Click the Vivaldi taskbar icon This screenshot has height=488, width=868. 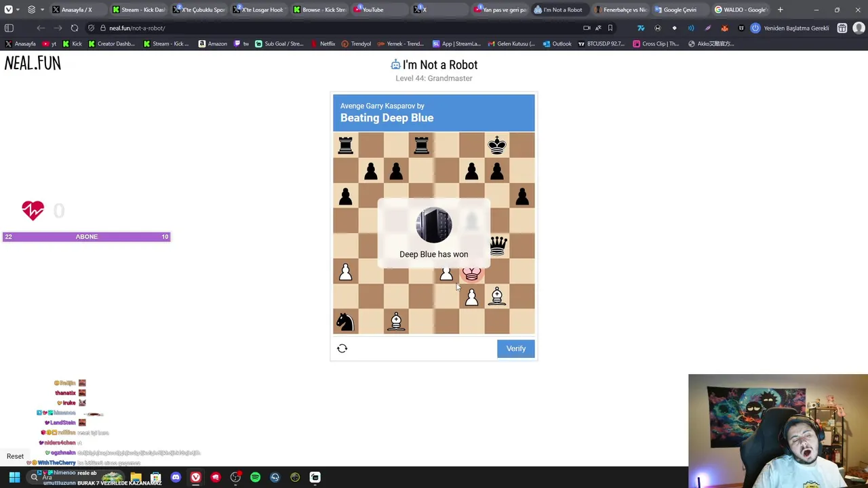click(195, 477)
